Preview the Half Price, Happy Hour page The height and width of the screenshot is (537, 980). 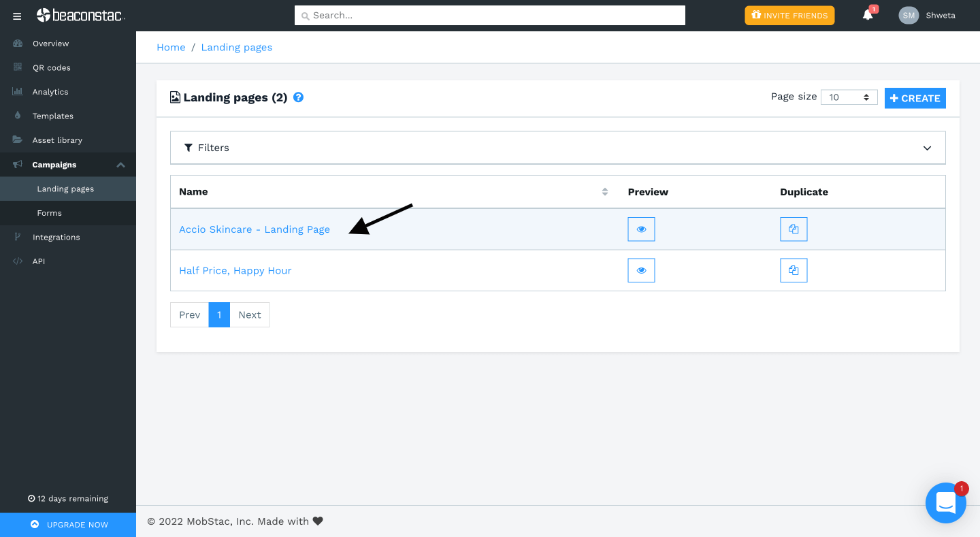pos(641,270)
